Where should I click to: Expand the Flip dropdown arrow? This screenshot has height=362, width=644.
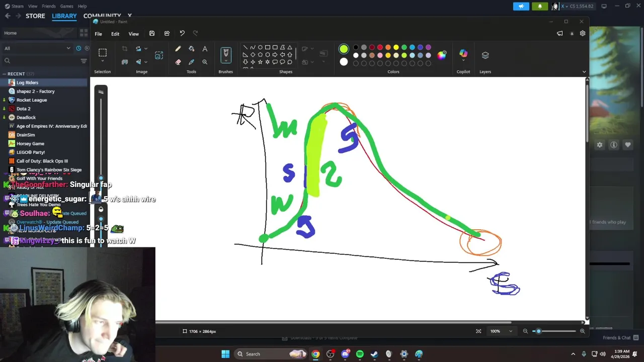[146, 62]
